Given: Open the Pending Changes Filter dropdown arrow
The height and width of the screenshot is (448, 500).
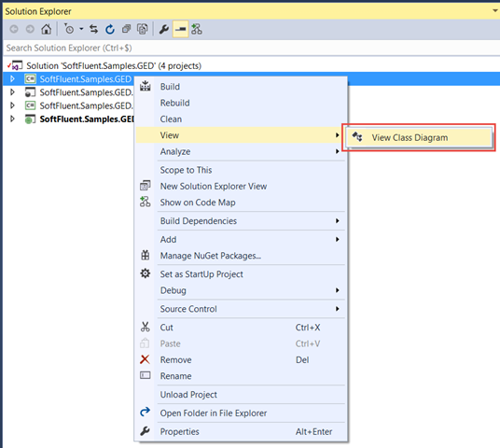Looking at the screenshot, I should [x=81, y=29].
